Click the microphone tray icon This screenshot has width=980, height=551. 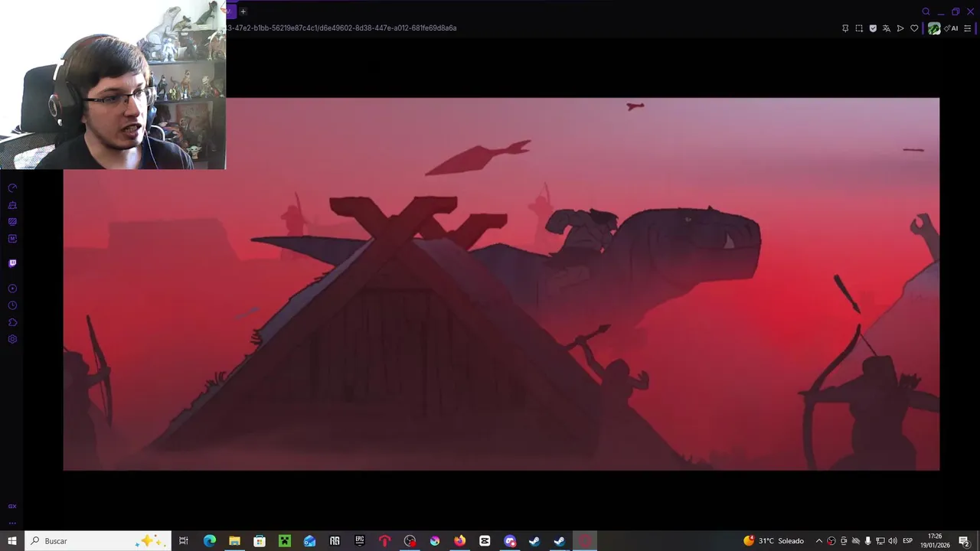click(868, 541)
